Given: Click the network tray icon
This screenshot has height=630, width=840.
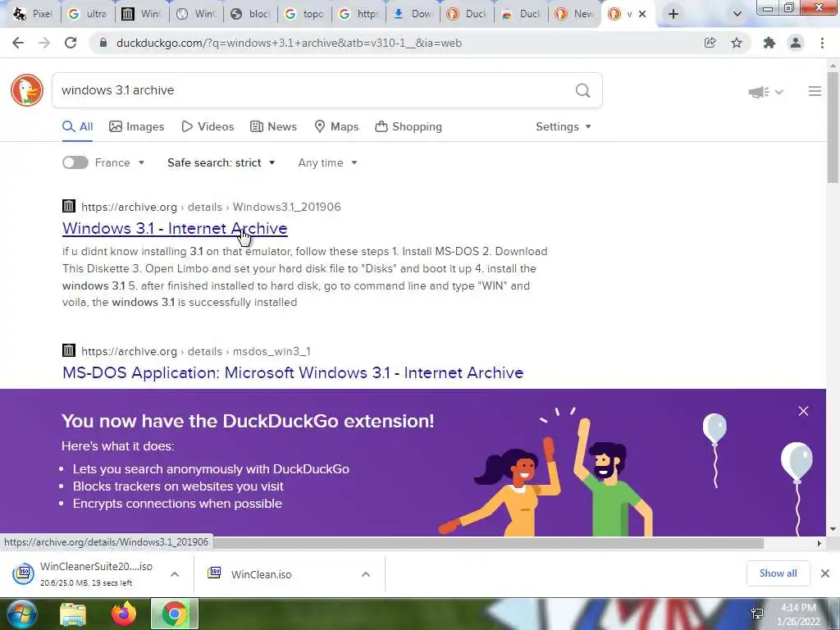Looking at the screenshot, I should pos(757,614).
